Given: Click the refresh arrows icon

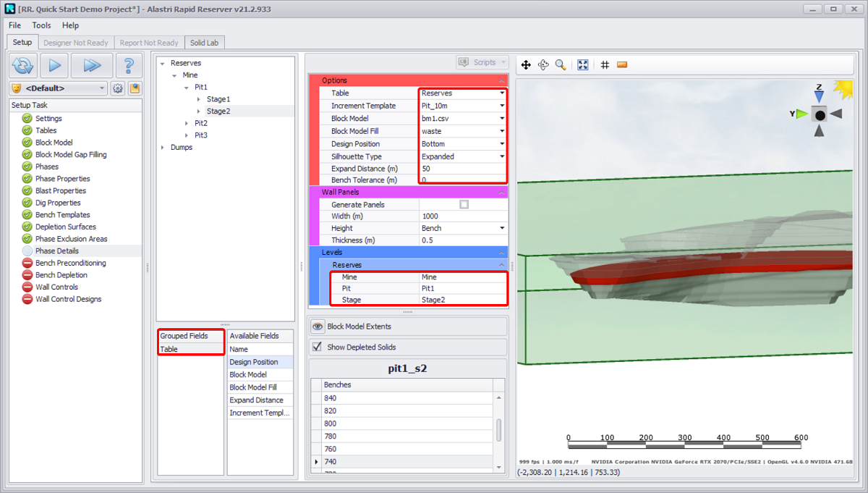Looking at the screenshot, I should [23, 65].
